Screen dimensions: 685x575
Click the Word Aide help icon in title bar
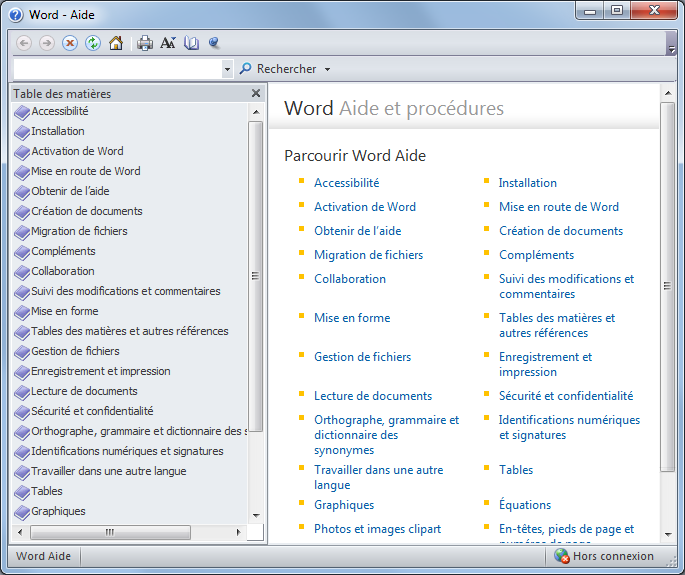click(16, 15)
